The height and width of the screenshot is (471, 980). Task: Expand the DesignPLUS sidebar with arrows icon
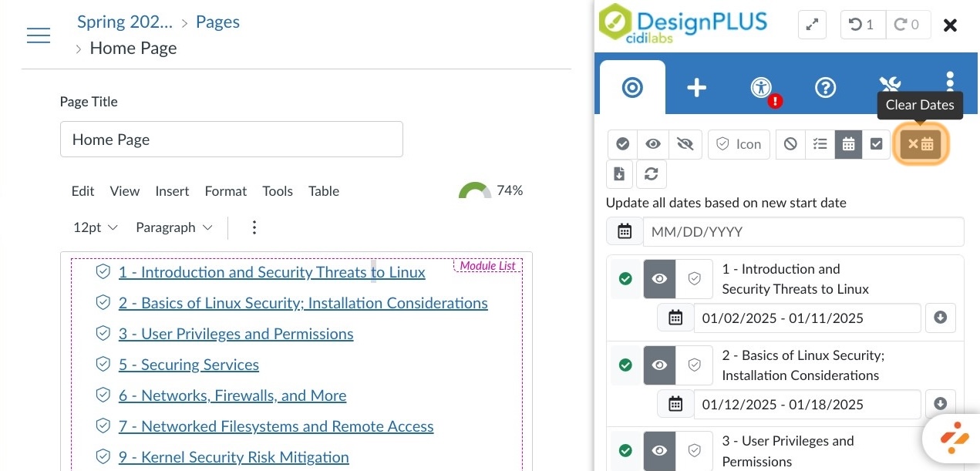811,25
